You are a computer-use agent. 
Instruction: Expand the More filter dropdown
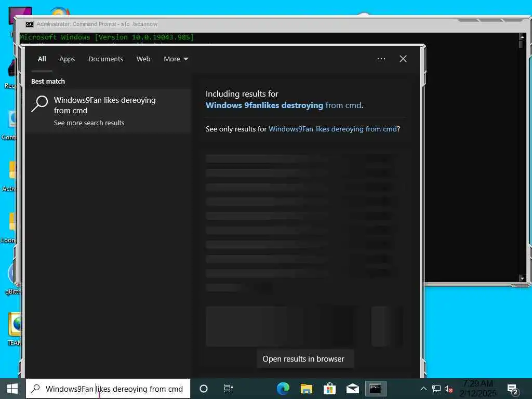click(x=176, y=59)
